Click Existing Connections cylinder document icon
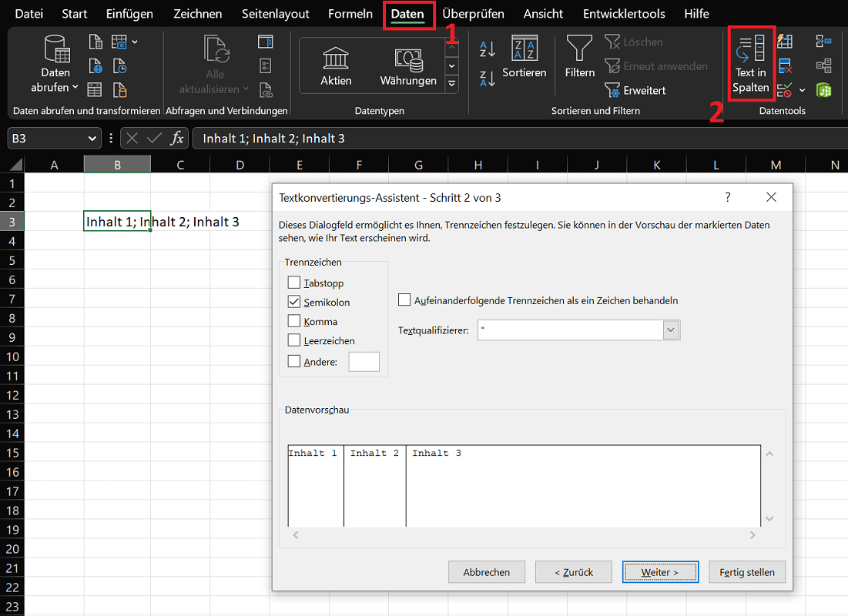This screenshot has width=848, height=616. [x=119, y=90]
